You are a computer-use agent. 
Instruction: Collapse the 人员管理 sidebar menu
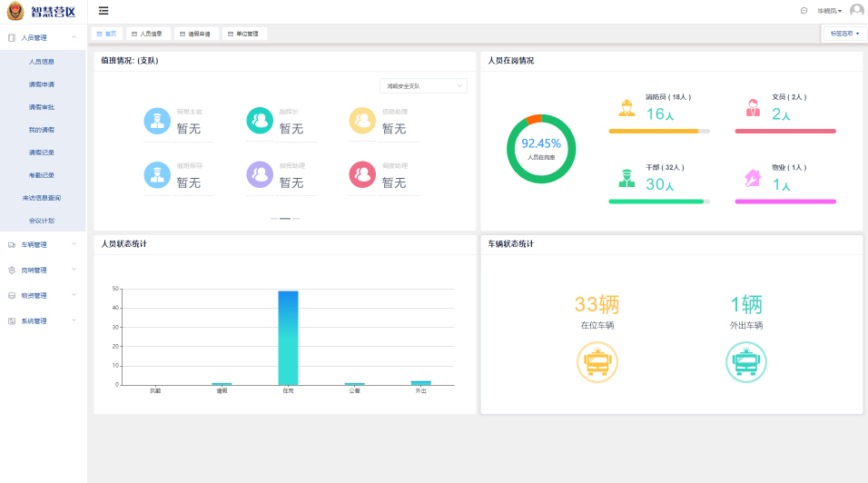[42, 38]
